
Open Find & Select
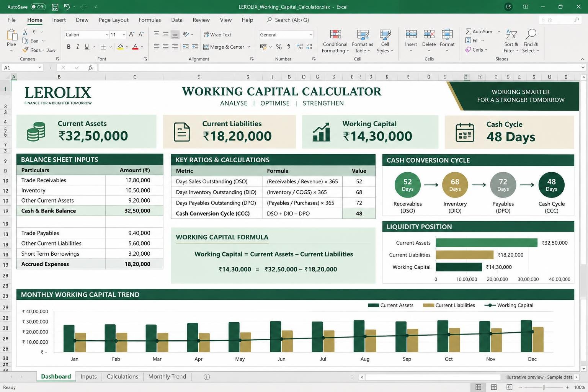(x=531, y=41)
